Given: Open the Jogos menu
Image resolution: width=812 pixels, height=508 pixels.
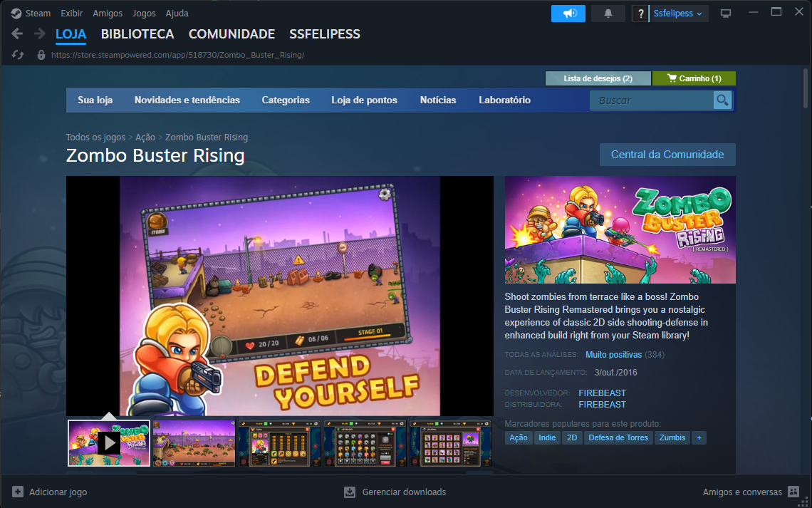Looking at the screenshot, I should pyautogui.click(x=144, y=14).
